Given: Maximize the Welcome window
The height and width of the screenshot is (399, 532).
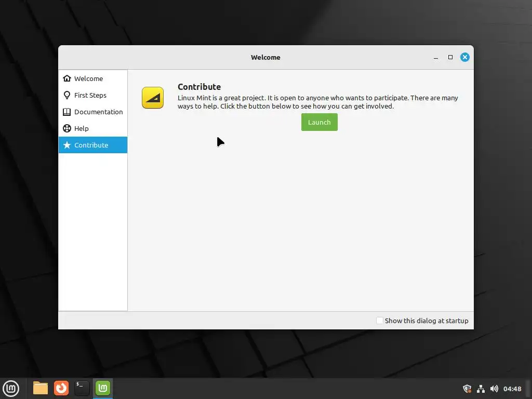Looking at the screenshot, I should (x=450, y=57).
